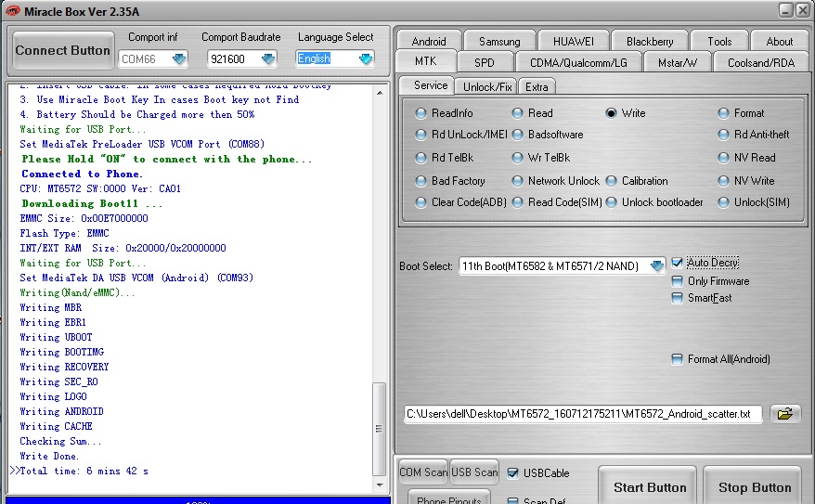The width and height of the screenshot is (815, 504).
Task: Open the Tools tab
Action: [719, 41]
